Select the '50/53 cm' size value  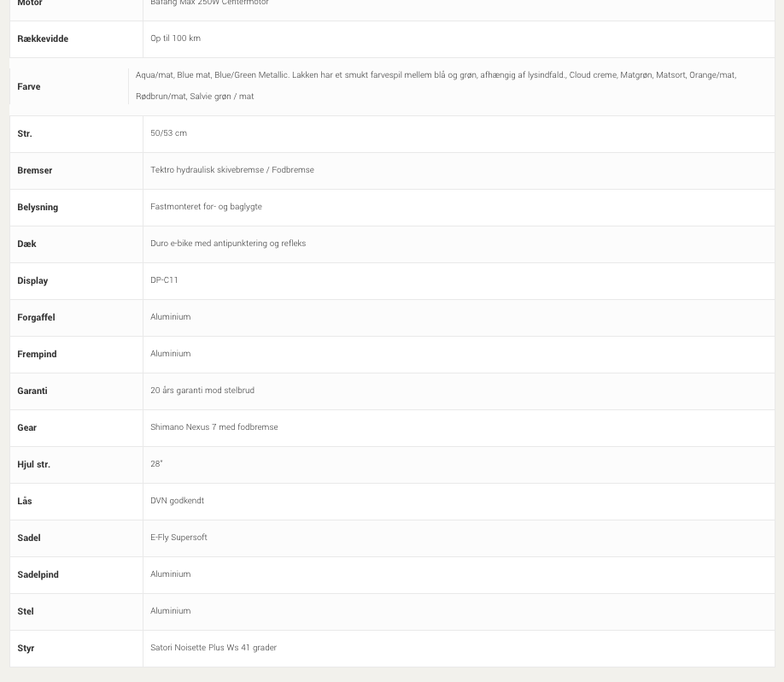[x=168, y=133]
